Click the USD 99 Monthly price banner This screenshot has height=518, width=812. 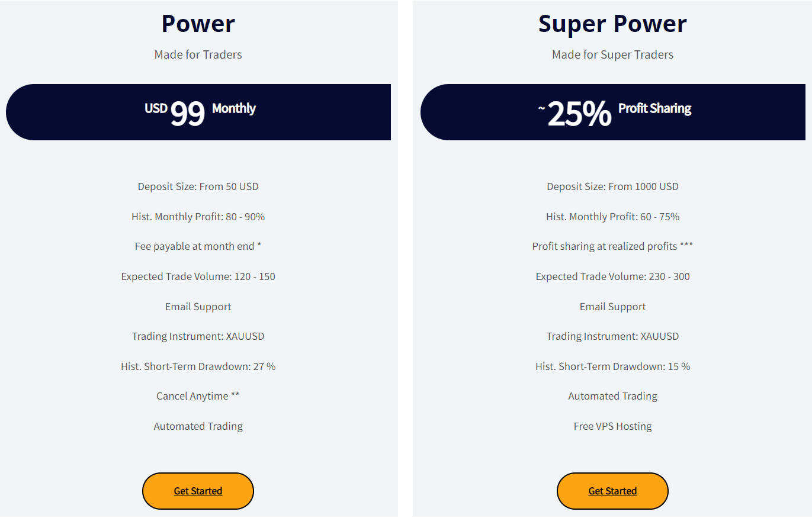point(198,112)
